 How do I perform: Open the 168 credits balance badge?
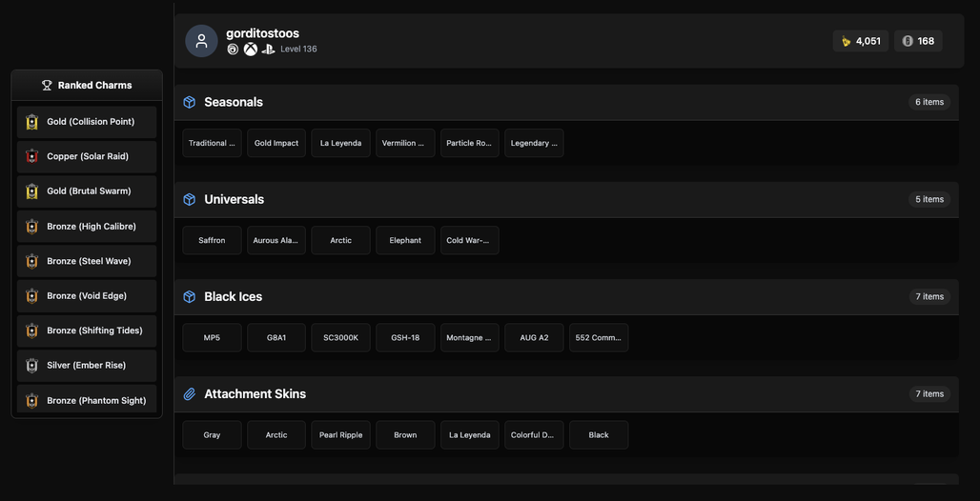pos(918,41)
